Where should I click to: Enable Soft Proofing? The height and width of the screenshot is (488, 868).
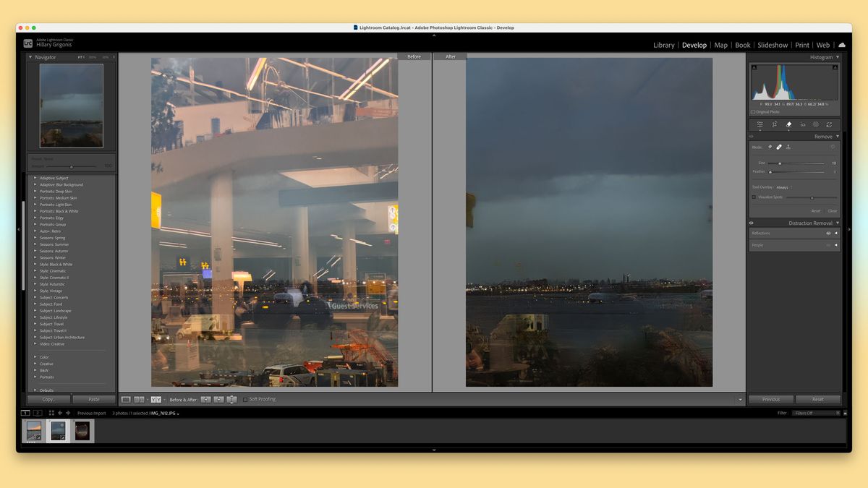[245, 399]
